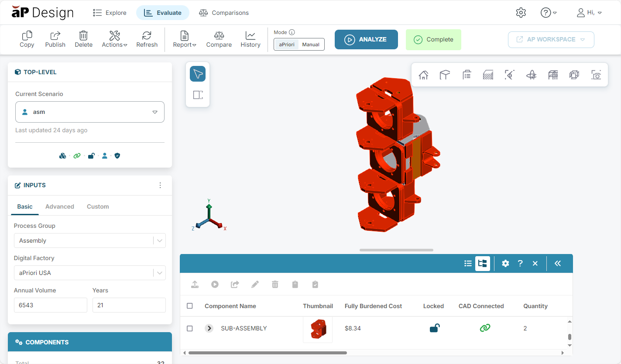Open the AP WORKSPACE dropdown
The height and width of the screenshot is (364, 621).
coord(551,39)
